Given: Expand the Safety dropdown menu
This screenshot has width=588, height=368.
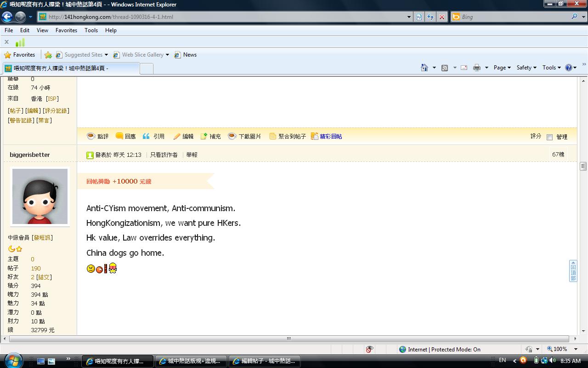Looking at the screenshot, I should [x=526, y=68].
